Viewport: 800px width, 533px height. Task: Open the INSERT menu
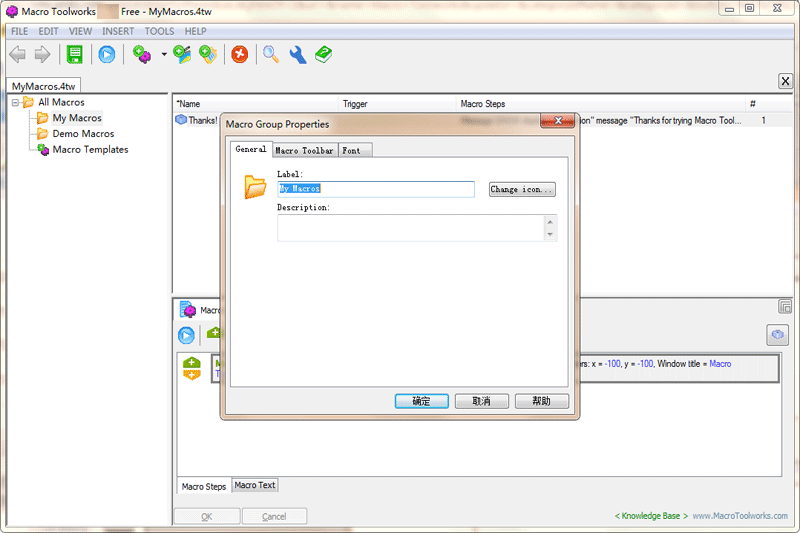point(118,31)
